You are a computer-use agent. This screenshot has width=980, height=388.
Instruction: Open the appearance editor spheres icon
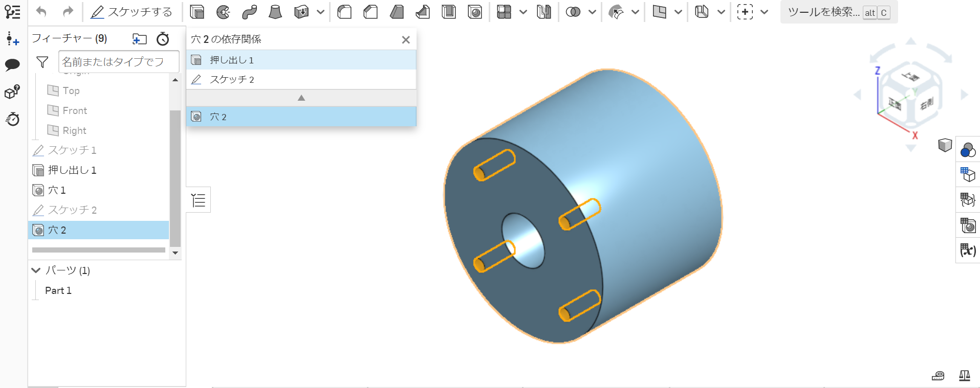pos(968,150)
